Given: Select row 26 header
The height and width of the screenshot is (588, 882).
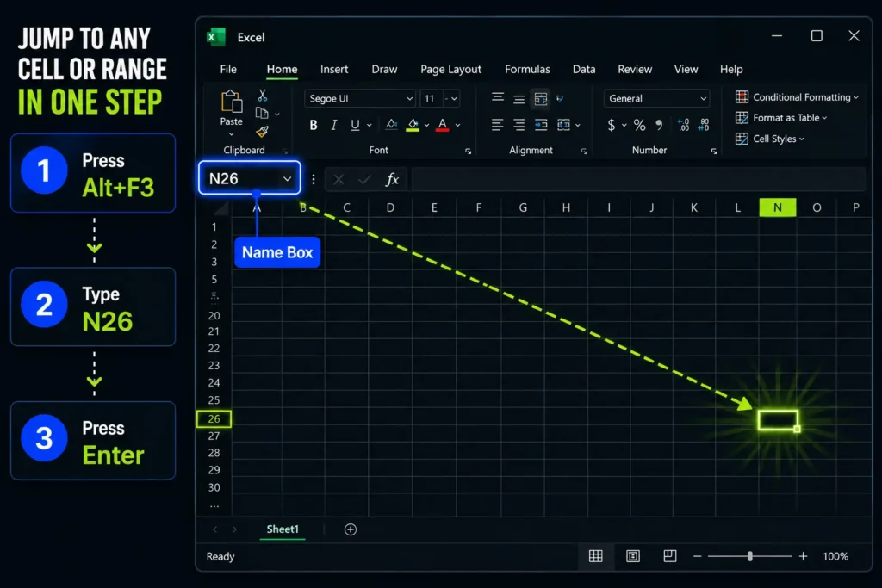Looking at the screenshot, I should 214,418.
